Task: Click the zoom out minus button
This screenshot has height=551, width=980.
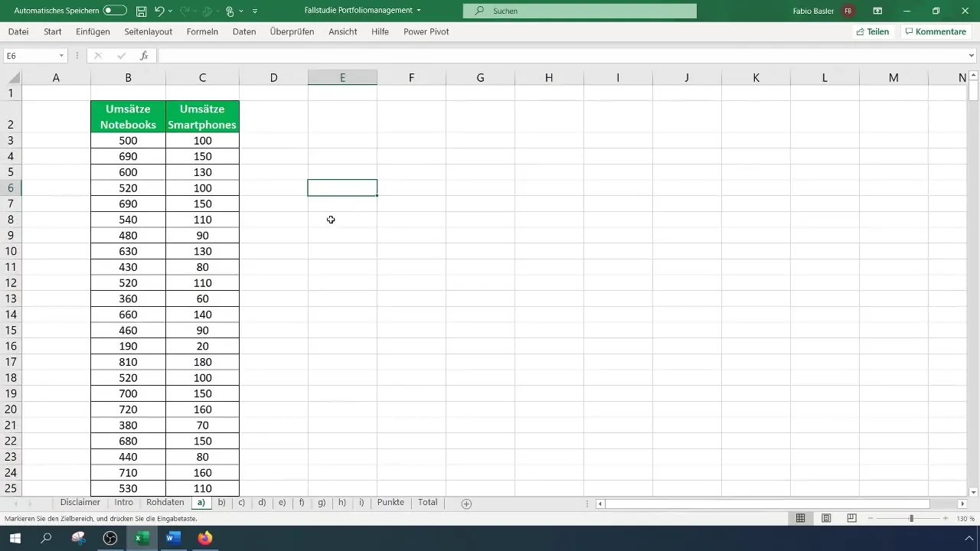Action: (x=871, y=518)
